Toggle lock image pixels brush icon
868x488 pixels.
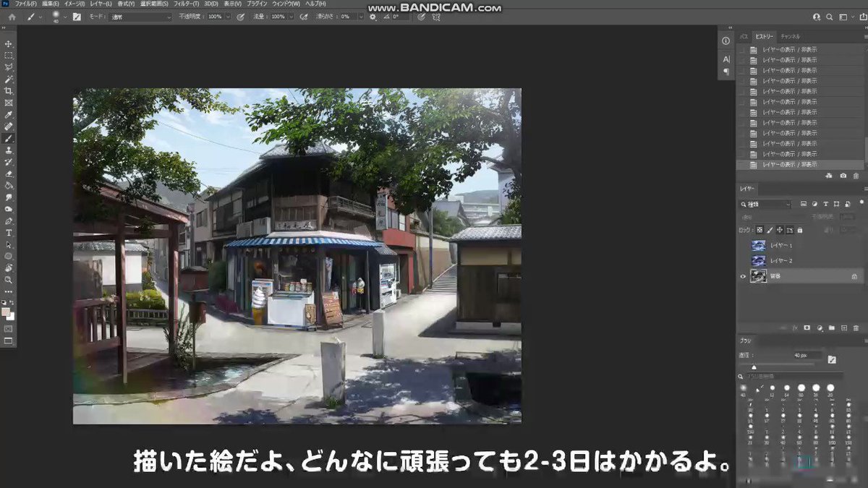(769, 230)
